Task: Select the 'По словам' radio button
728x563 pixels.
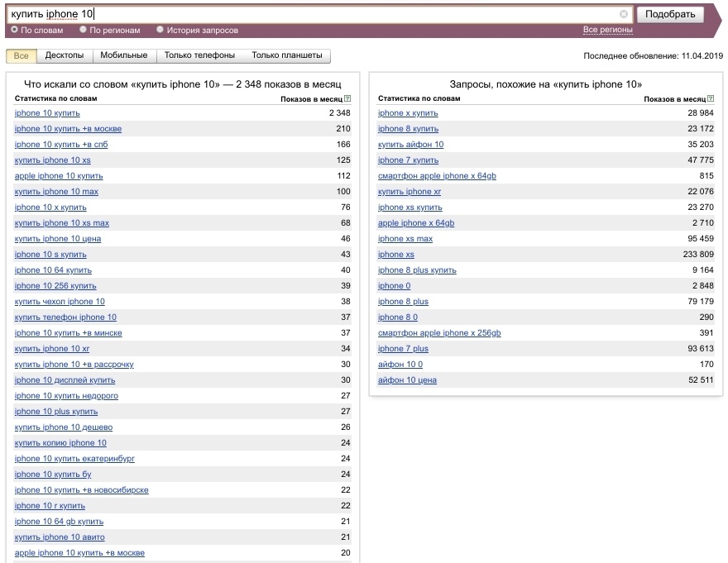Action: (x=14, y=29)
